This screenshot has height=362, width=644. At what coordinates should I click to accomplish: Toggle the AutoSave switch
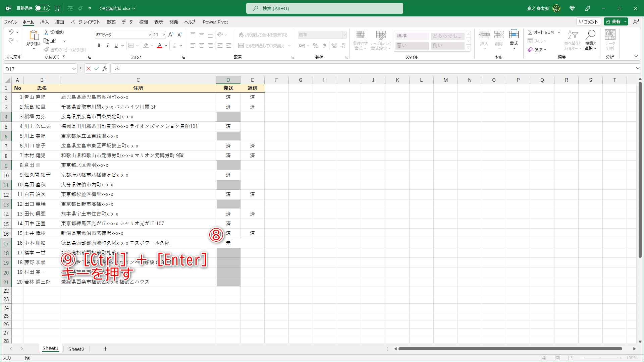[x=43, y=8]
